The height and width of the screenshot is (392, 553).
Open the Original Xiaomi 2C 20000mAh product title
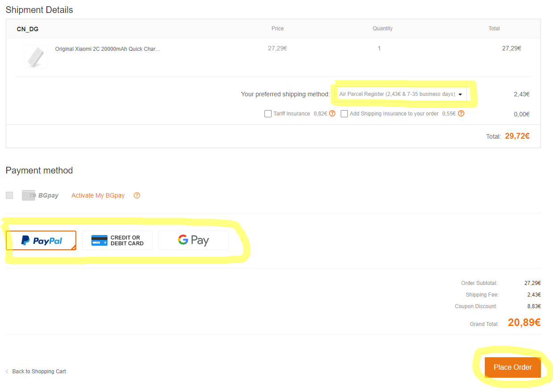pos(107,49)
